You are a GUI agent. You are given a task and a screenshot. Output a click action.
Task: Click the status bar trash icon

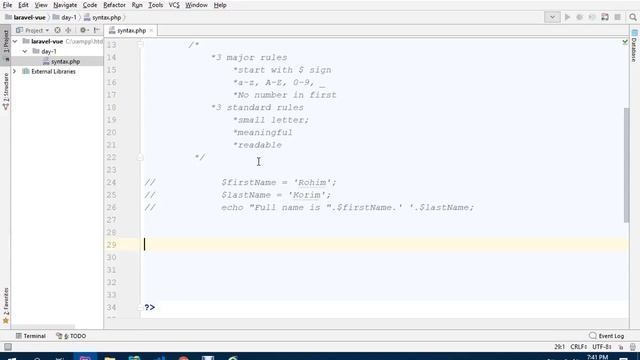coord(633,347)
